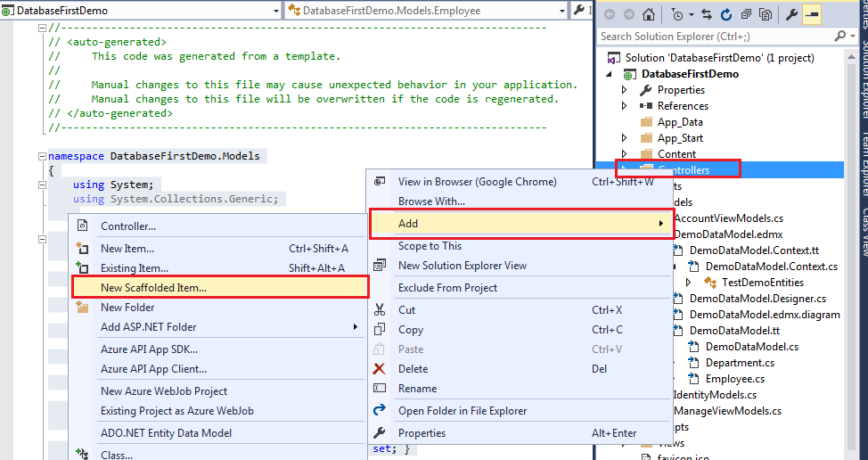
Task: Click the Open Folder in File Explorer arrow icon
Action: point(380,410)
